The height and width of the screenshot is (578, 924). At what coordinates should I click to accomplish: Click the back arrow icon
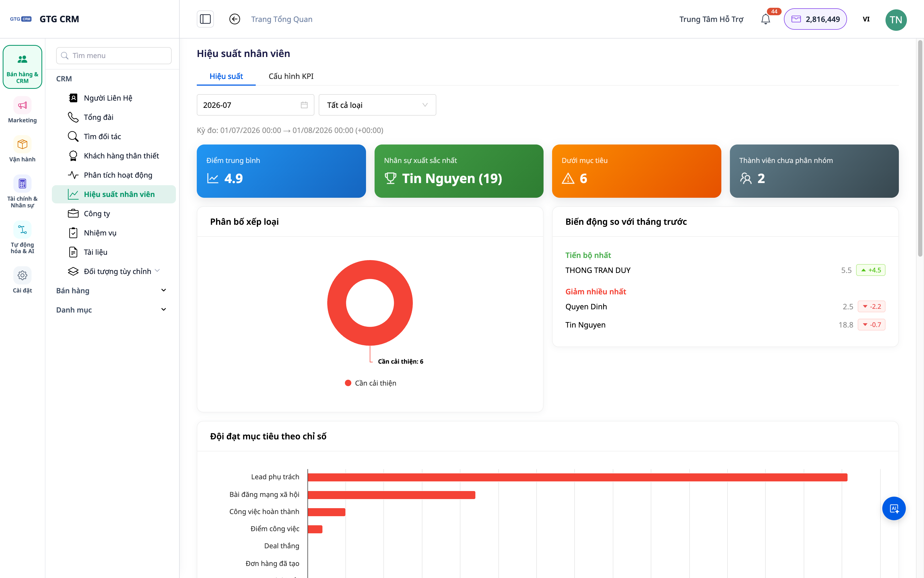point(234,19)
